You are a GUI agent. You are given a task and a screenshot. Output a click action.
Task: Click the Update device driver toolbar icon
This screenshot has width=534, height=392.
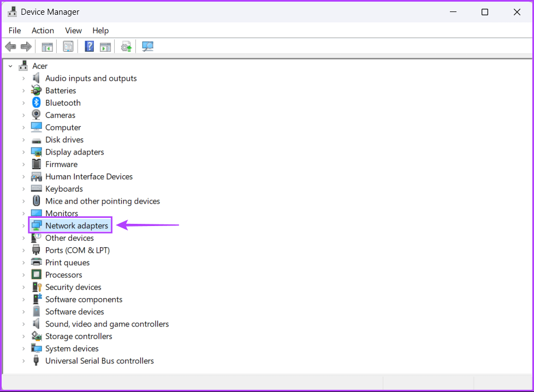(x=127, y=46)
